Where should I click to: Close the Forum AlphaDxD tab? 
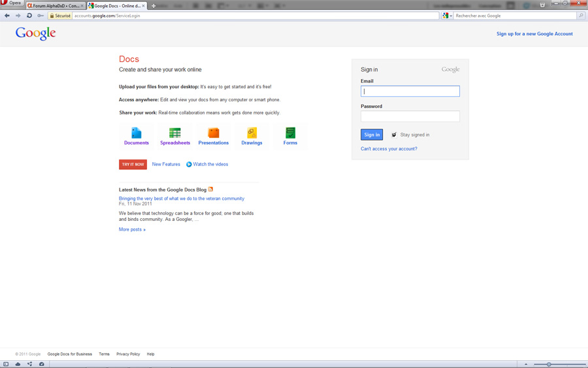click(x=82, y=6)
